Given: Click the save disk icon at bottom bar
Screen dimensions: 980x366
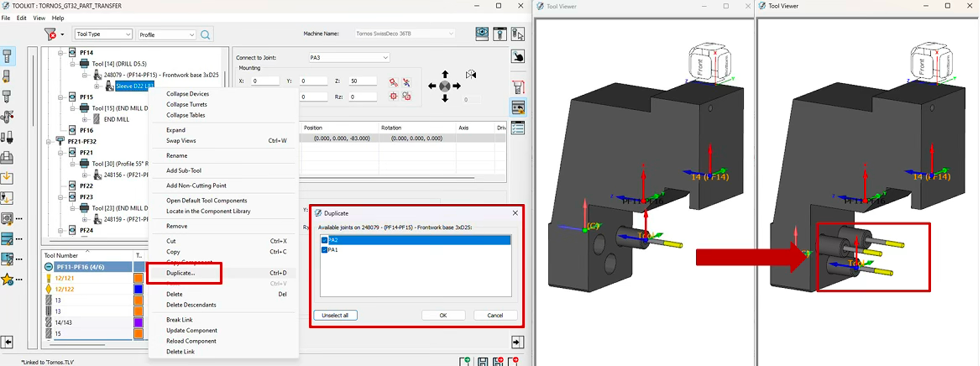Looking at the screenshot, I should point(482,362).
